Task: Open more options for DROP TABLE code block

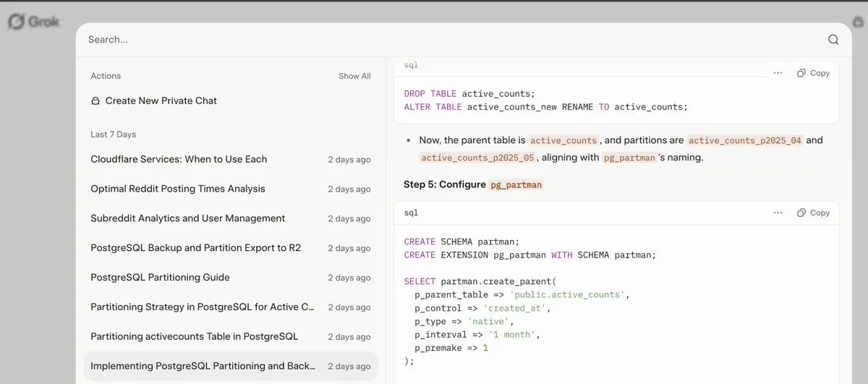Action: click(778, 73)
